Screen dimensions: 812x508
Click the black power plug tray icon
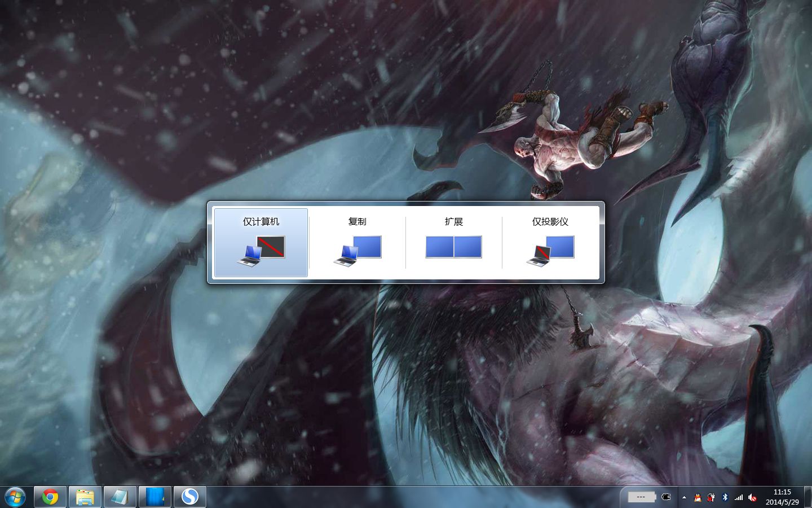[x=666, y=497]
